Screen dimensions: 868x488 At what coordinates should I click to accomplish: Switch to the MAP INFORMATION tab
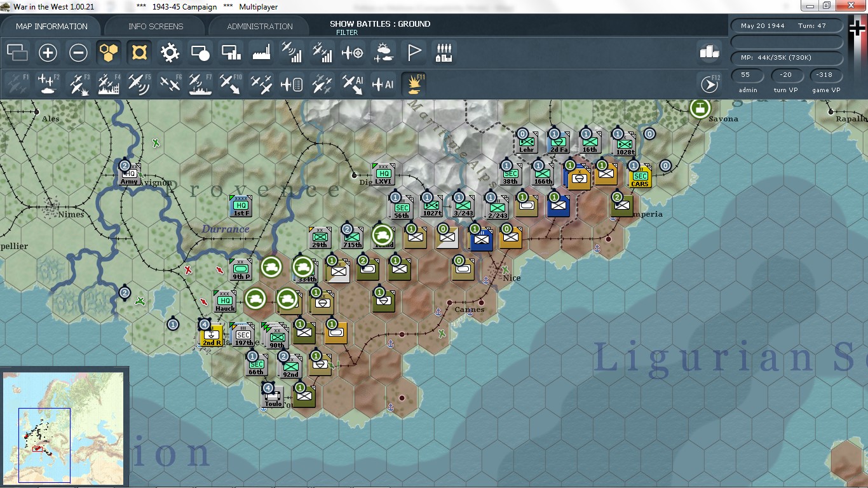[51, 26]
